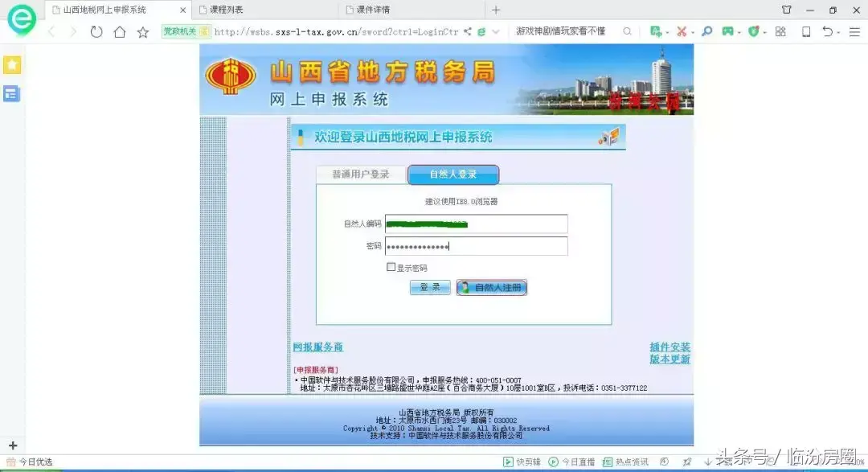
Task: Expand the game controller dropdown arrow
Action: coord(739,33)
